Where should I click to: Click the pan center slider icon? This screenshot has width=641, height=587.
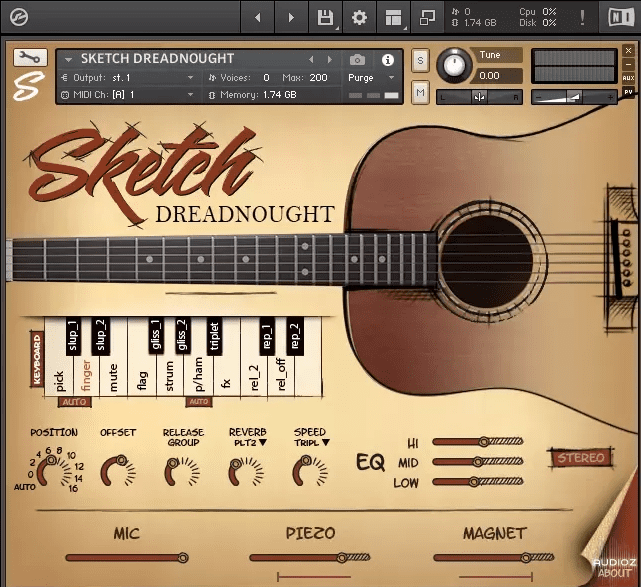click(479, 97)
